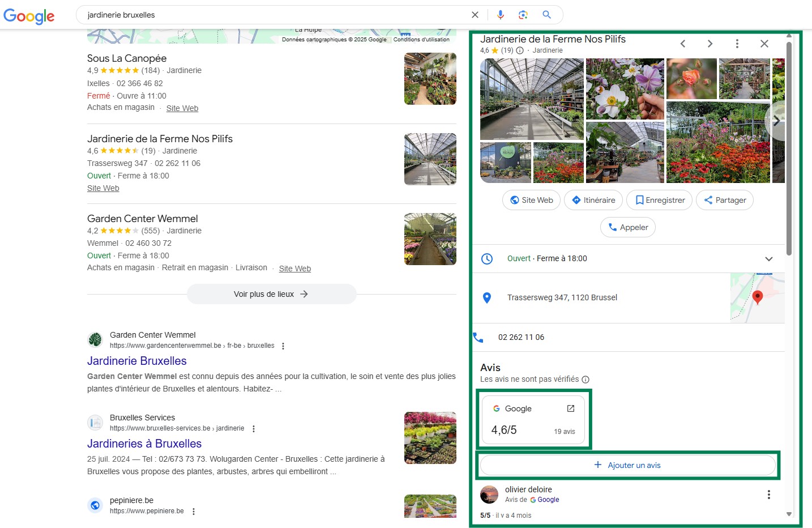Click the scrollbar down arrow in panel
The image size is (812, 528).
pyautogui.click(x=789, y=514)
